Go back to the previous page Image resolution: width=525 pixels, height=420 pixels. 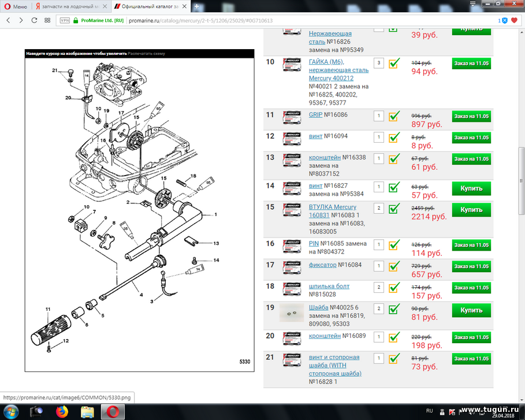[8, 20]
